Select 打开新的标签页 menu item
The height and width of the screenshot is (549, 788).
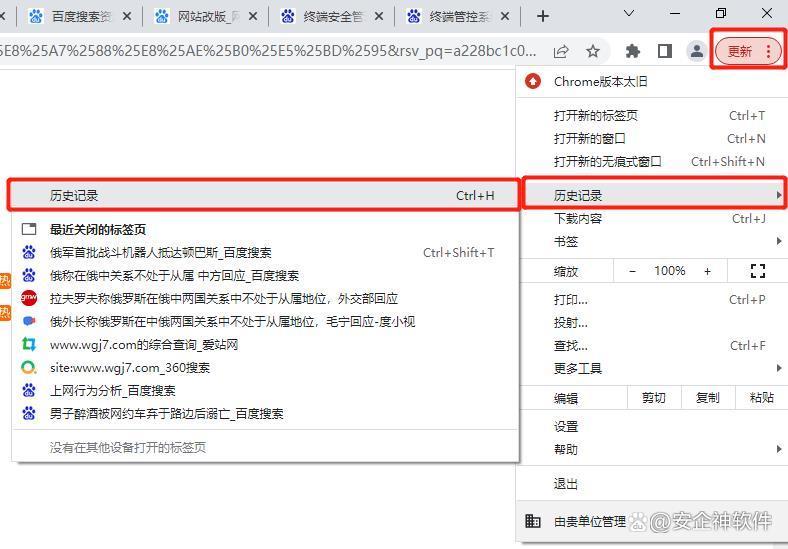[652, 116]
